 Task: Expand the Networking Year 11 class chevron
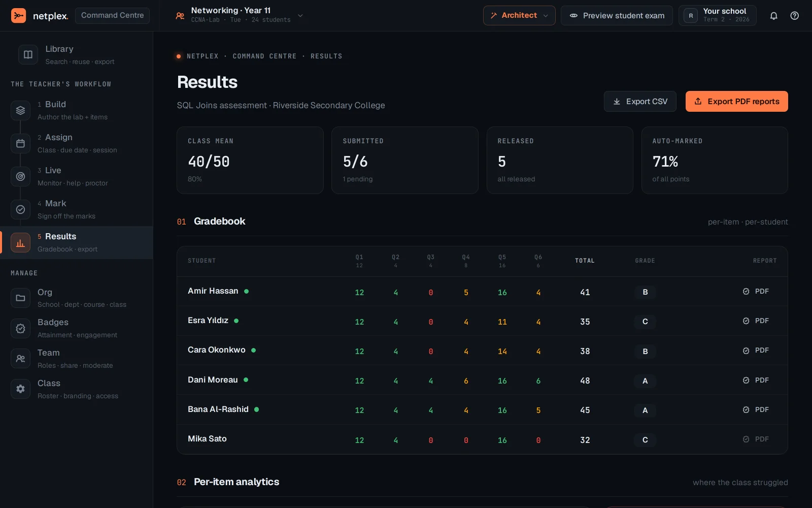point(300,16)
